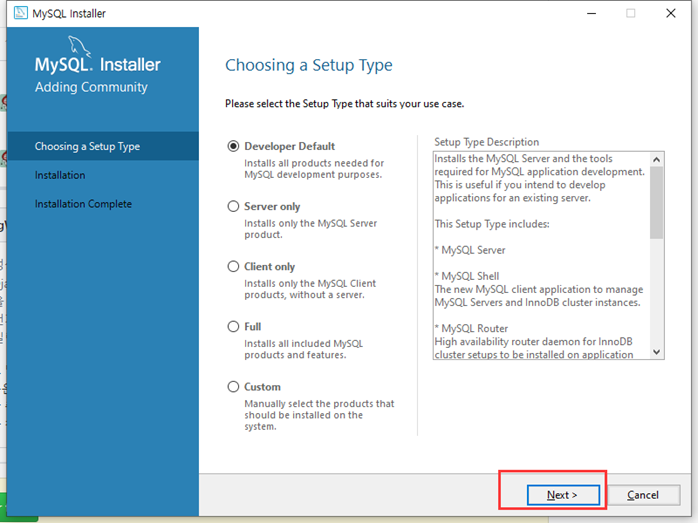
Task: Click 'Installs all included MySQL products' description
Action: click(304, 349)
